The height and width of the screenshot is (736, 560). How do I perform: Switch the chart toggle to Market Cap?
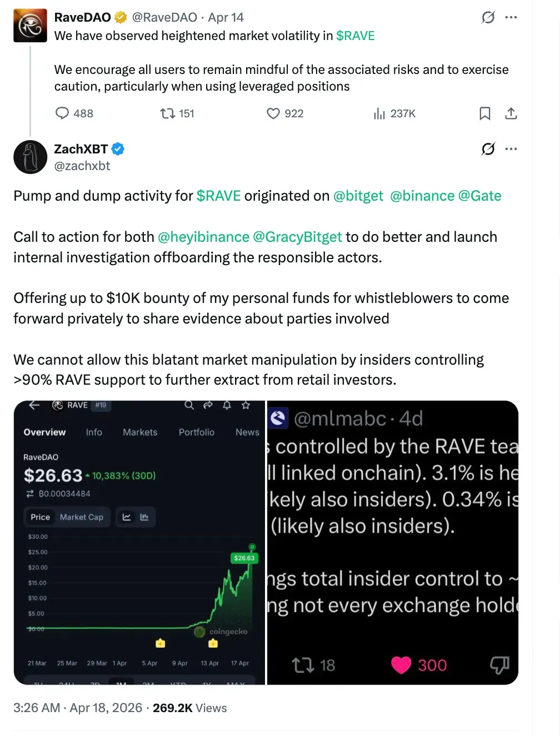[81, 517]
